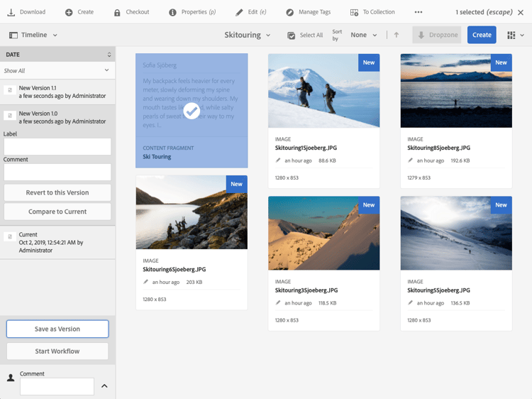This screenshot has width=532, height=399.
Task: Expand the Timeline rail dropdown
Action: pos(55,35)
